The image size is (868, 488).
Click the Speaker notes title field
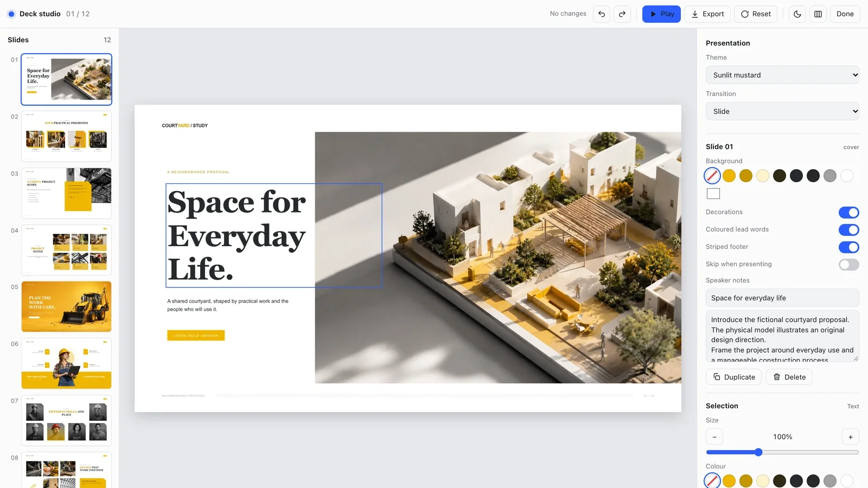click(x=782, y=298)
